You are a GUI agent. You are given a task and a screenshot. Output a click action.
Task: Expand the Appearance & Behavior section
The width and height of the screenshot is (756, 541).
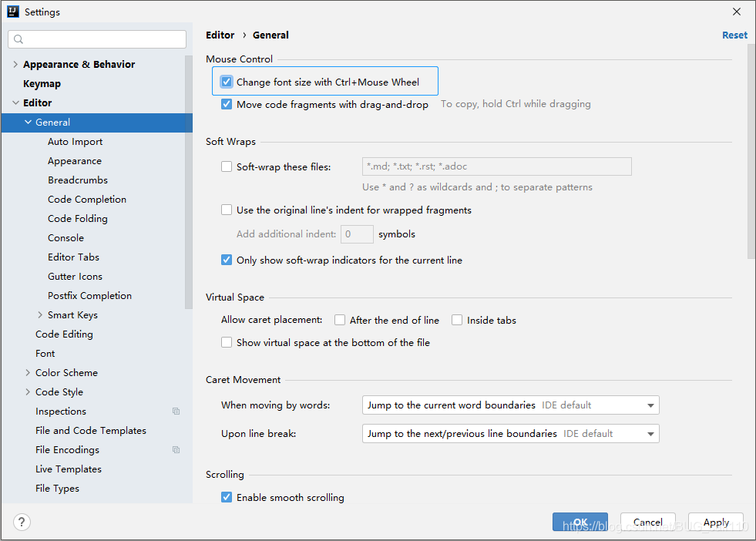pos(15,64)
